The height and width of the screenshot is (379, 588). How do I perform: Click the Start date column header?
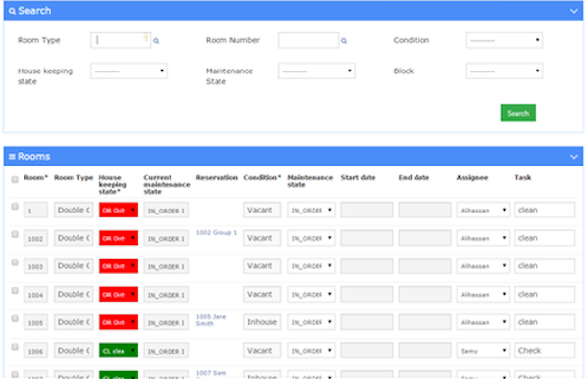coord(358,177)
